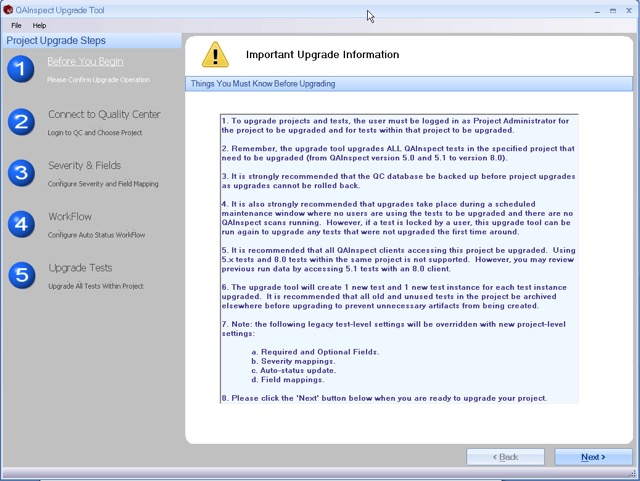Image resolution: width=640 pixels, height=481 pixels.
Task: Select the Upgrade Tests step label
Action: pos(80,268)
